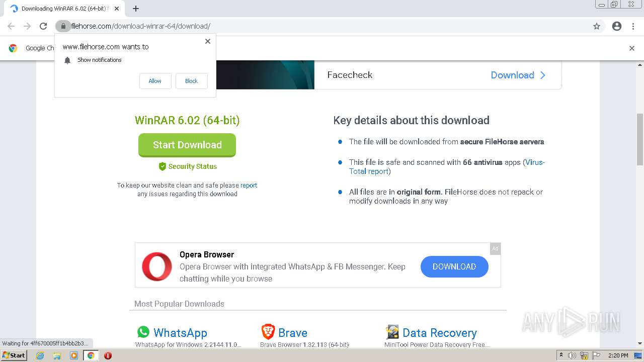Open the Virus-Total report link
Viewport: 644px width, 362px height.
(x=447, y=167)
